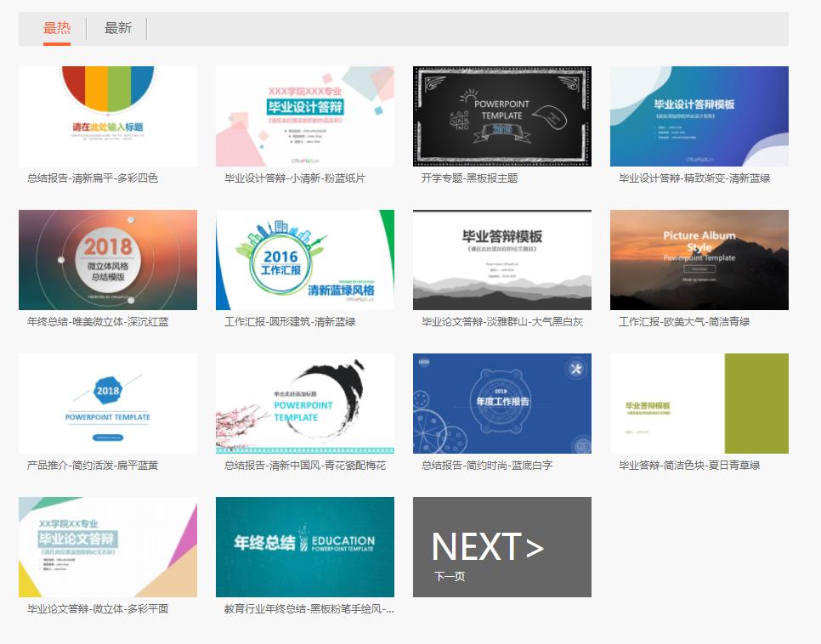Open the 2016 工作汇报 圆形建筑 thumbnail
821x644 pixels.
click(x=305, y=260)
